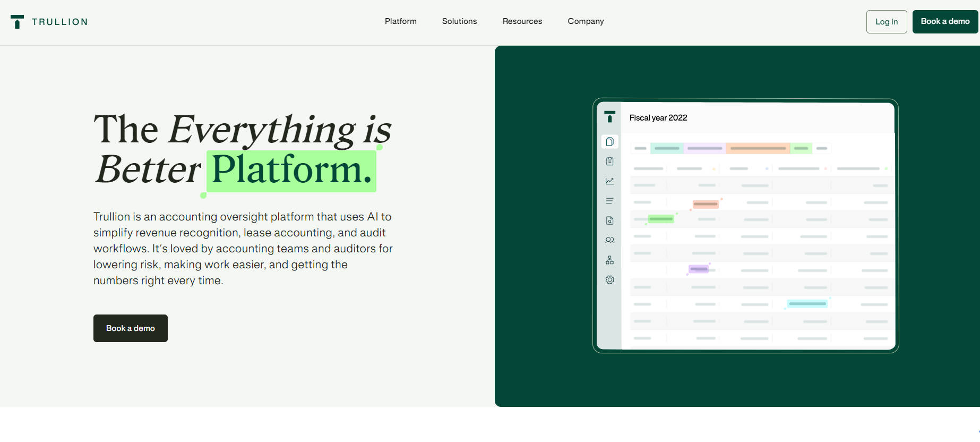This screenshot has height=442, width=980.
Task: Click the text lines list icon
Action: [x=609, y=201]
